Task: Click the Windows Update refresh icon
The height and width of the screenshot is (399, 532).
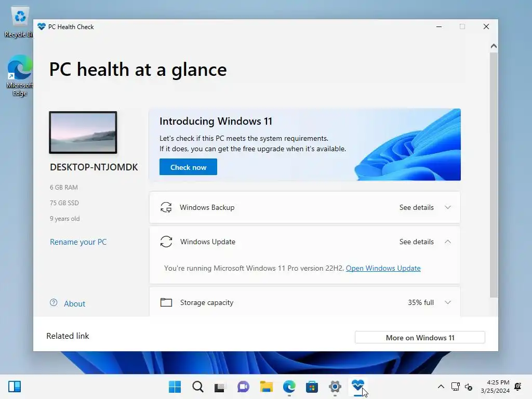Action: (x=166, y=242)
